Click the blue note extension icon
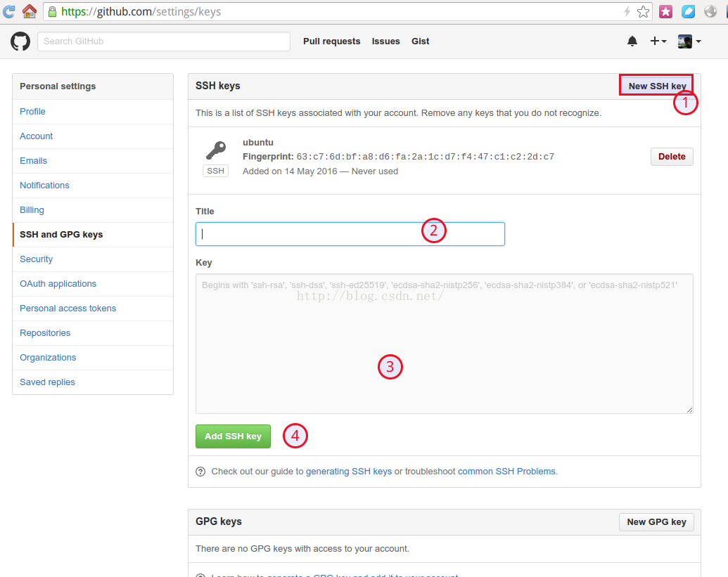This screenshot has width=728, height=577. click(688, 11)
